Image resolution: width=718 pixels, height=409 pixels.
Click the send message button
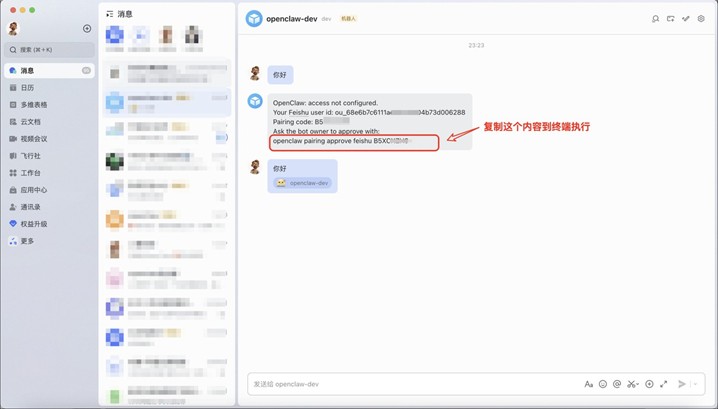click(x=682, y=384)
